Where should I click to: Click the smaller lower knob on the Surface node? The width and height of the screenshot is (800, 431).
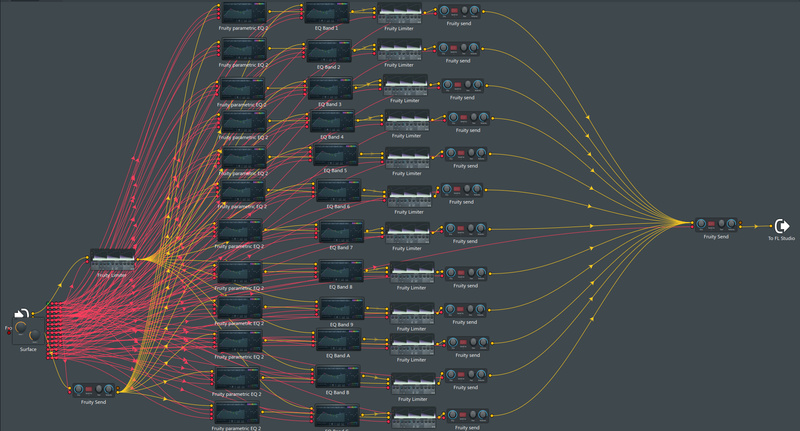click(34, 336)
